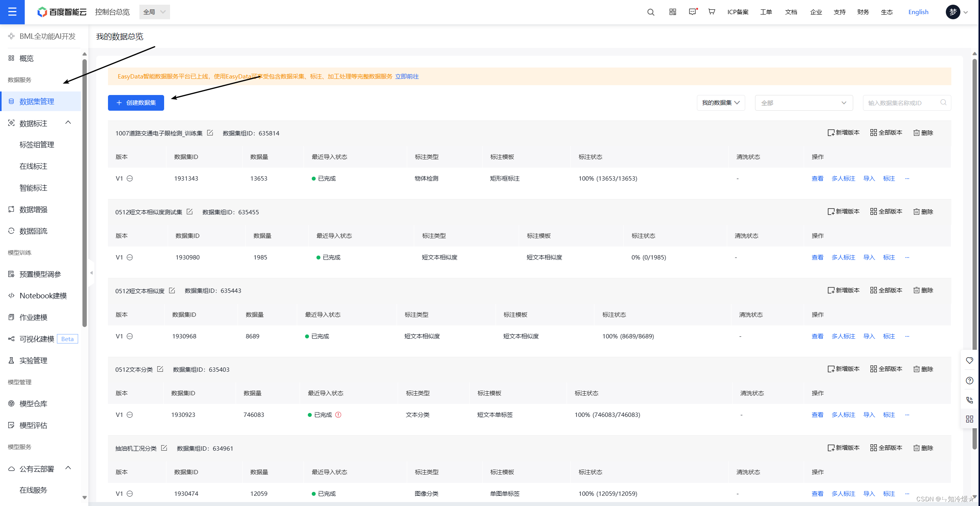Click V1 remark icon for dataset 1931343
980x506 pixels.
point(130,178)
